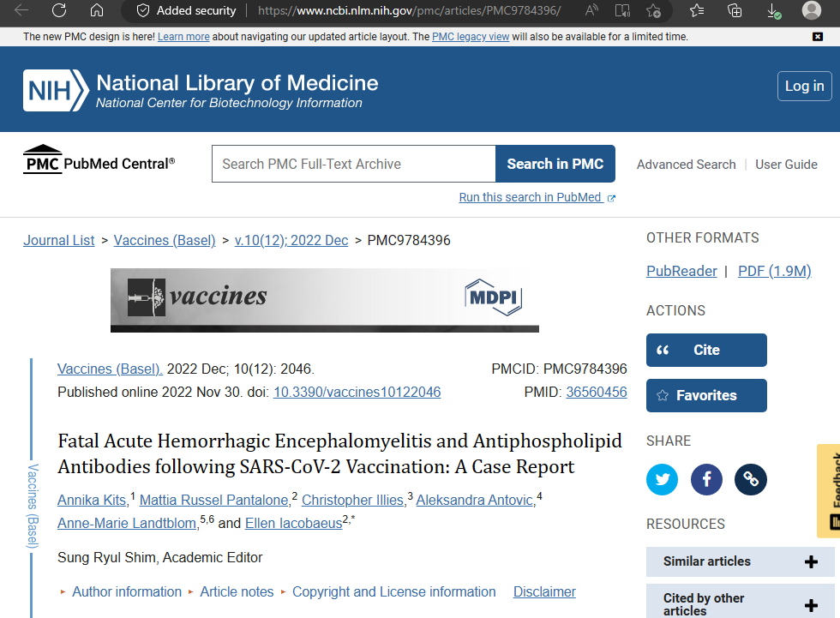Open author Mattia Russel Pantalone
This screenshot has height=618, width=840.
tap(215, 501)
